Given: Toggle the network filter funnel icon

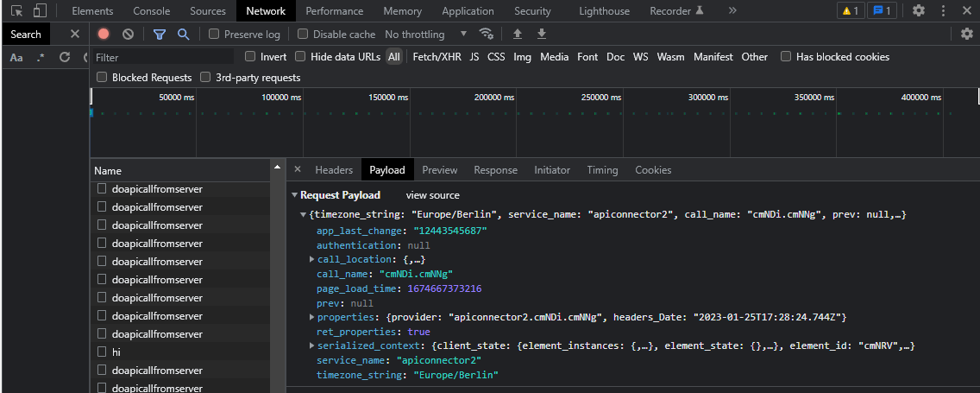Looking at the screenshot, I should (160, 34).
